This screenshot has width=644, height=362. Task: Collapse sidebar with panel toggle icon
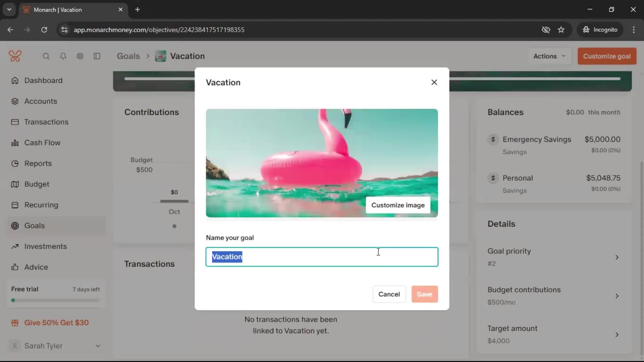pos(97,56)
